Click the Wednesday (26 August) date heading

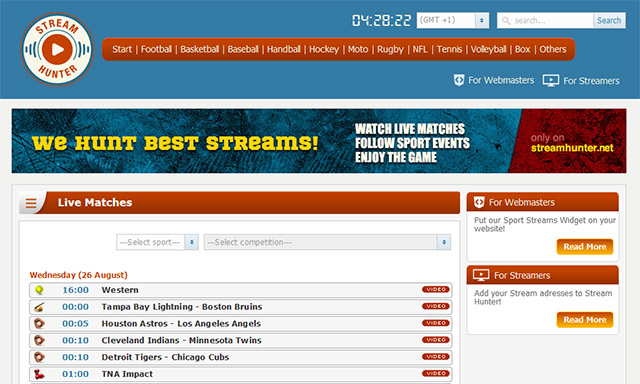(78, 275)
